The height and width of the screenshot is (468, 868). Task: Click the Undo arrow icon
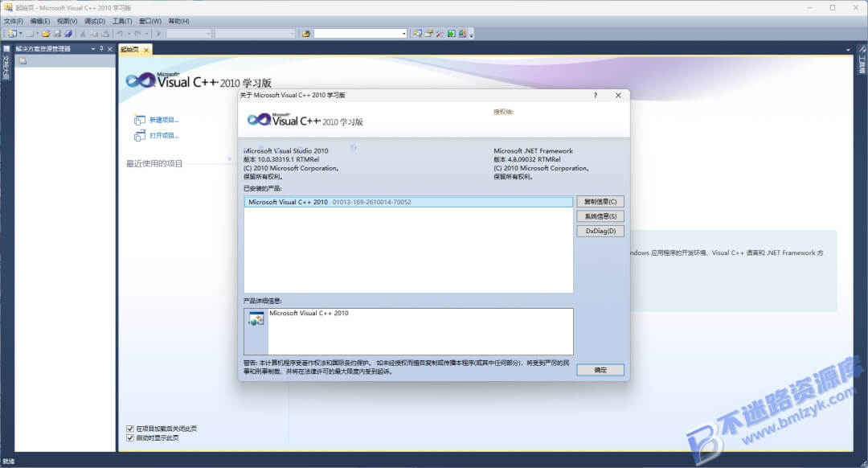pyautogui.click(x=119, y=34)
